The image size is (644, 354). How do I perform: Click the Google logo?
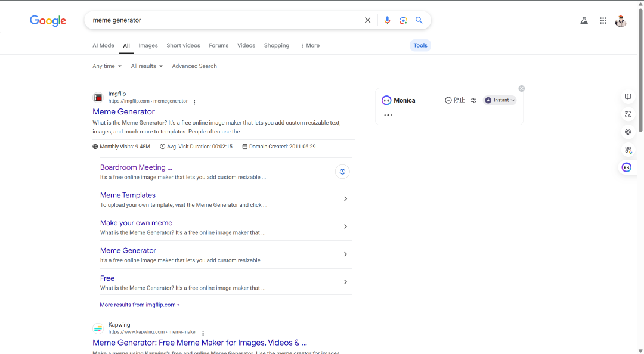pos(48,20)
